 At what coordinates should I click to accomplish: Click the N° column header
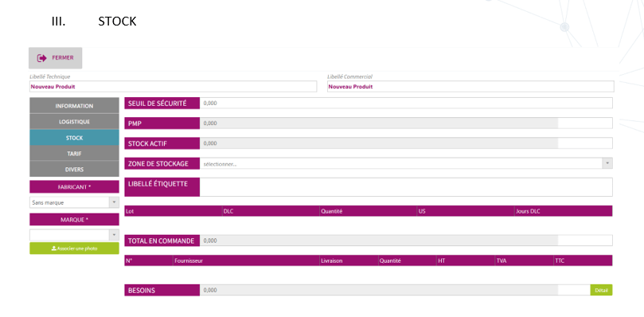click(149, 260)
